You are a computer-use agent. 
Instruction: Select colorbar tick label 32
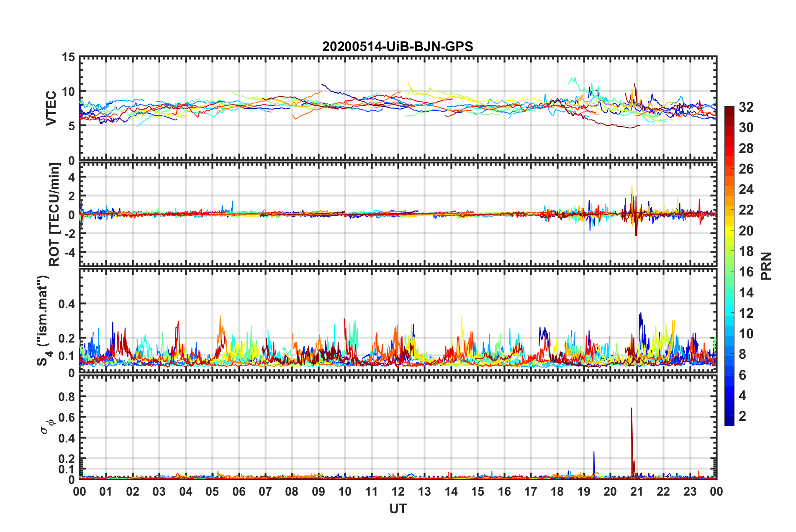[746, 107]
